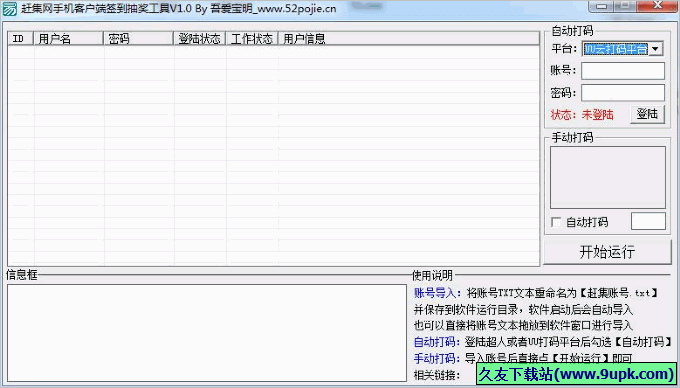Focus the 密码 password input field
The width and height of the screenshot is (680, 388).
(623, 93)
